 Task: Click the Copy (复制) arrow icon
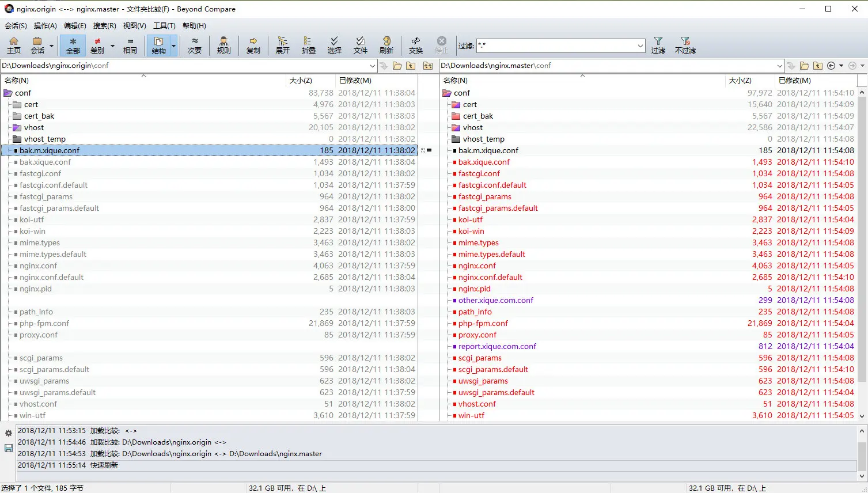[253, 45]
